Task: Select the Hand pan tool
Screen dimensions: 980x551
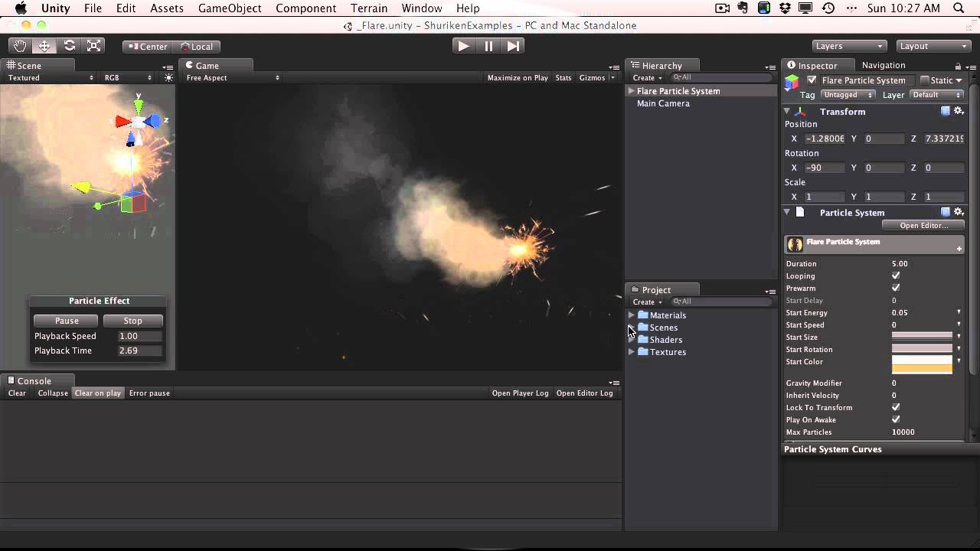Action: point(19,46)
